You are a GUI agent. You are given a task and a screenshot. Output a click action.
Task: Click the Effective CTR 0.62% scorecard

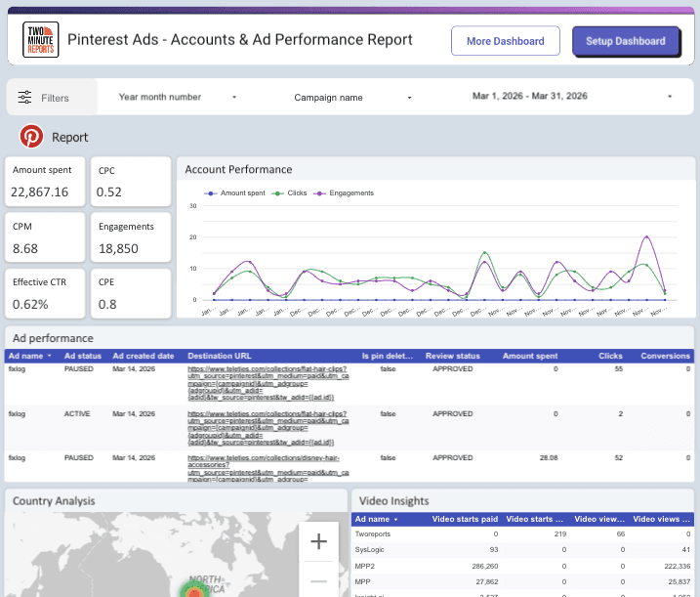[45, 293]
